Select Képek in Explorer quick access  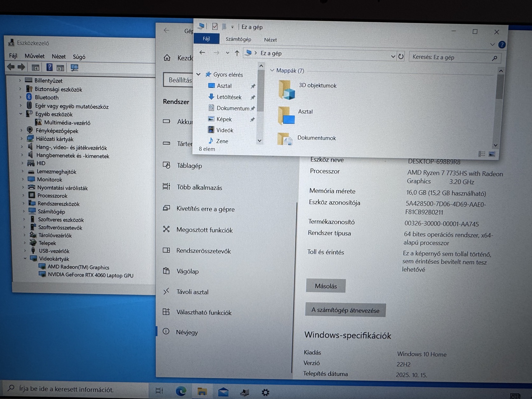coord(224,119)
